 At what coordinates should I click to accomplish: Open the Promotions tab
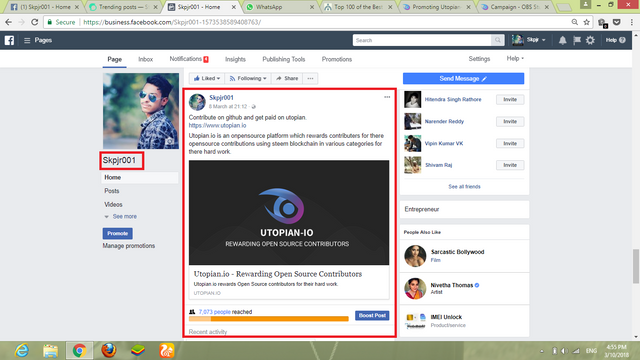tap(337, 59)
